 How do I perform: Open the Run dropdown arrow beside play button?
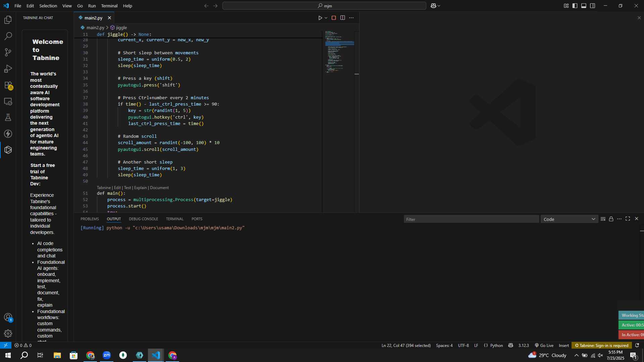(326, 18)
